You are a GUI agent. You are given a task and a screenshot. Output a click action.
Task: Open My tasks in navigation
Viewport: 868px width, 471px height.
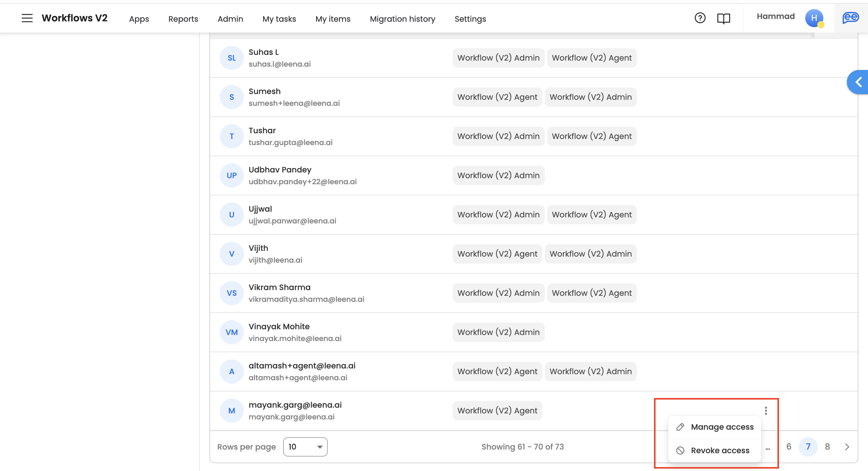click(x=279, y=19)
